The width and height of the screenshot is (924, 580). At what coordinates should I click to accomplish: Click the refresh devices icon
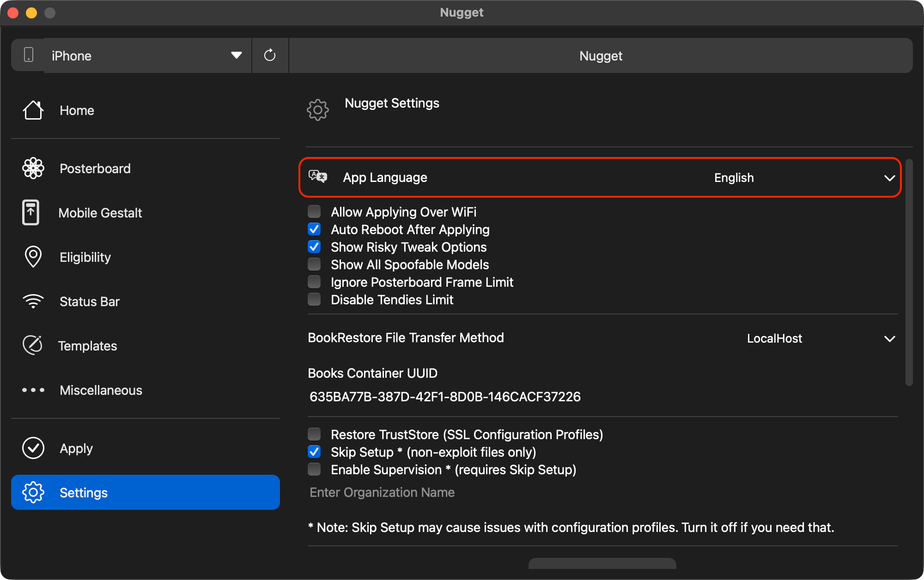pyautogui.click(x=270, y=55)
